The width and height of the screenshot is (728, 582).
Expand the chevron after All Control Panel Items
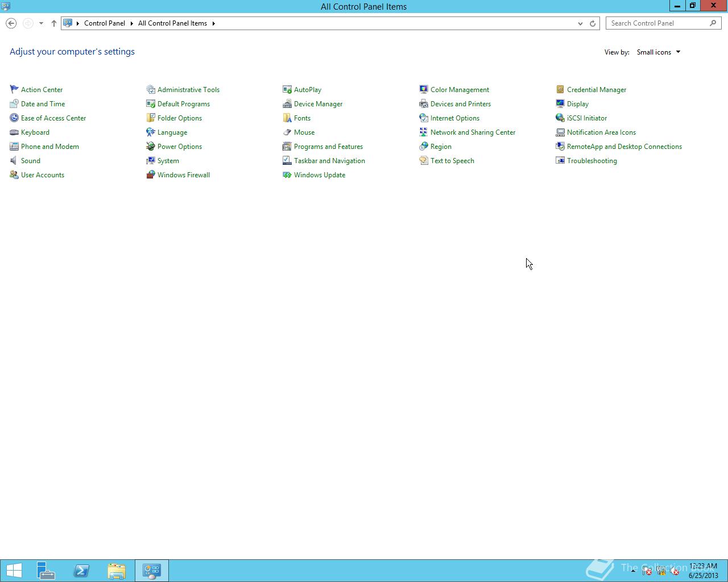point(214,23)
